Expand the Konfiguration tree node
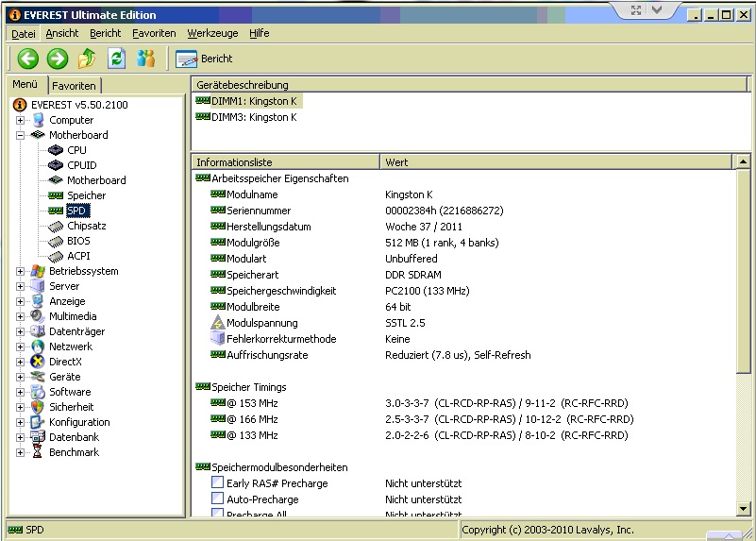The width and height of the screenshot is (756, 541). tap(20, 422)
